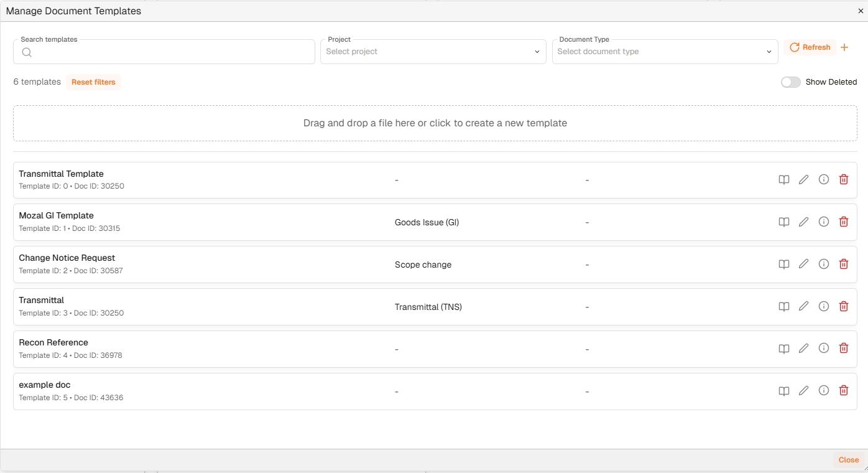
Task: Open book icon for example doc
Action: point(784,391)
